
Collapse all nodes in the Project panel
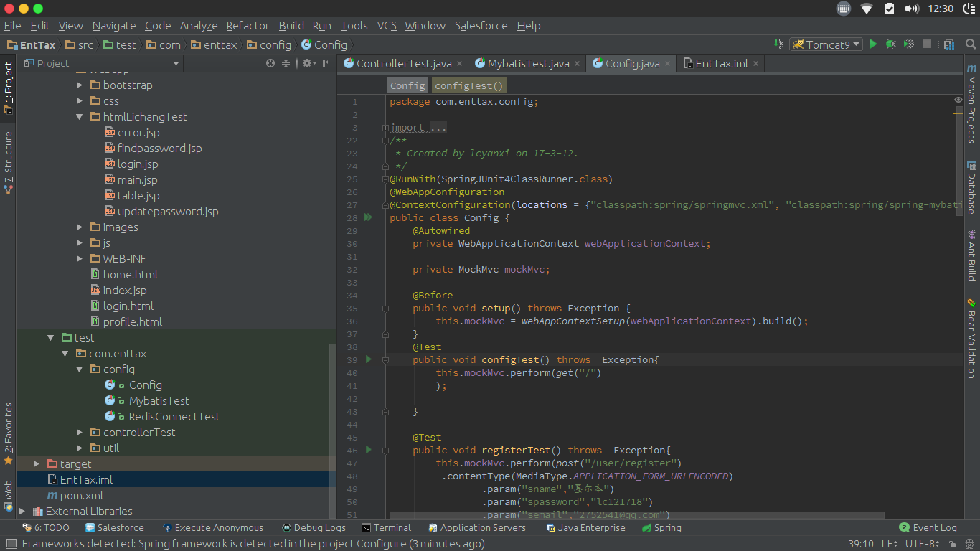[286, 63]
